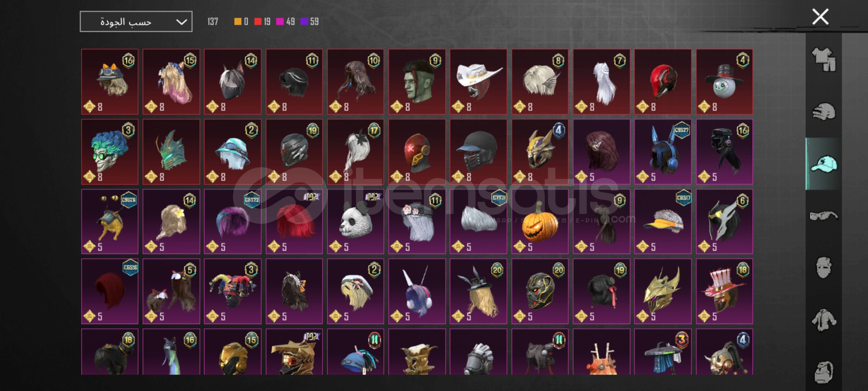This screenshot has height=391, width=868.
Task: Choose the red wig with lightning badge
Action: [x=294, y=222]
